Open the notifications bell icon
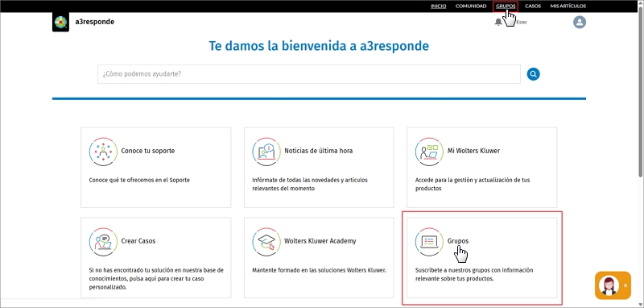 pyautogui.click(x=498, y=23)
